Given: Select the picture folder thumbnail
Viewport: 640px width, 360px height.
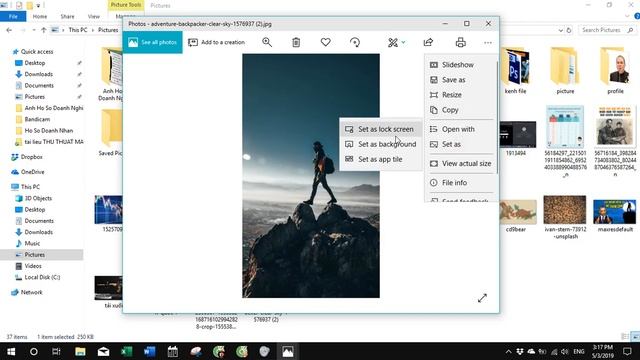Looking at the screenshot, I should tap(565, 70).
